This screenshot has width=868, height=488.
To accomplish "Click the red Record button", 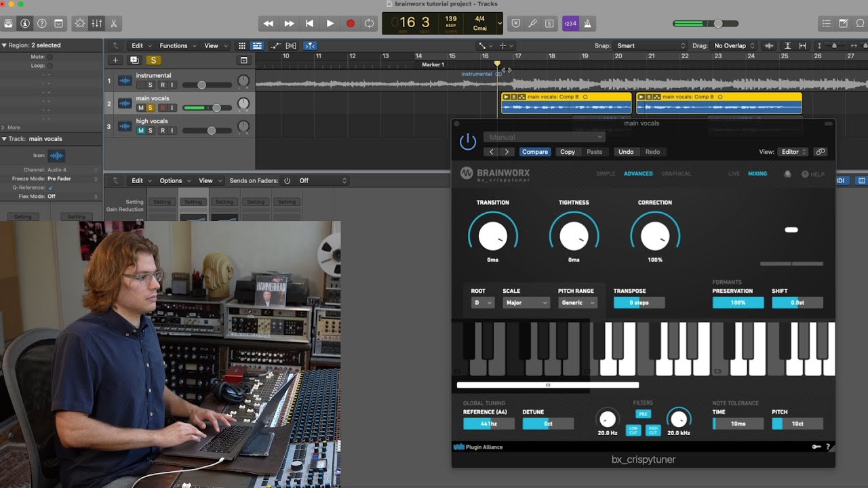I will point(351,23).
